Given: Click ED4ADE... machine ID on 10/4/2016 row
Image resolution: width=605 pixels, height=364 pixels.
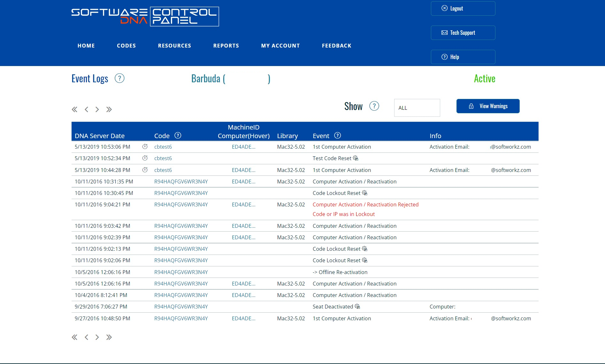Looking at the screenshot, I should tap(243, 295).
